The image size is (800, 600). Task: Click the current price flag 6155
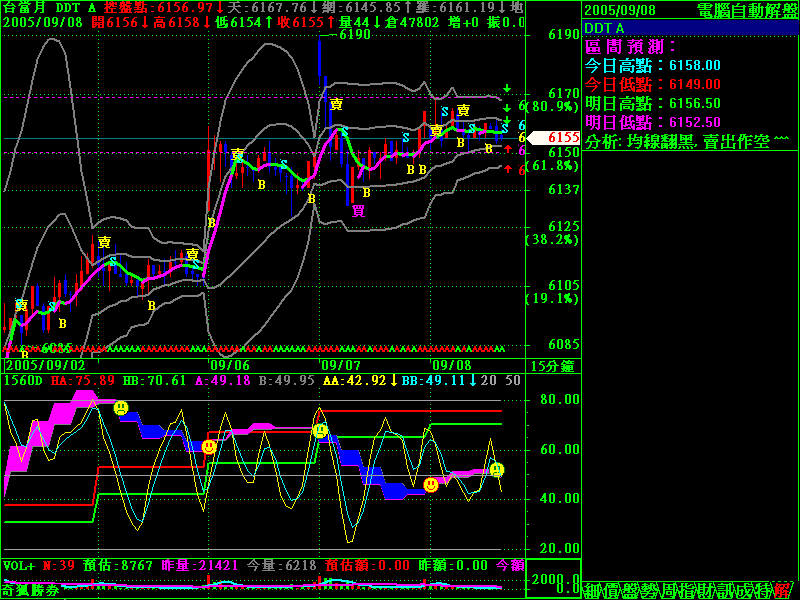point(554,138)
